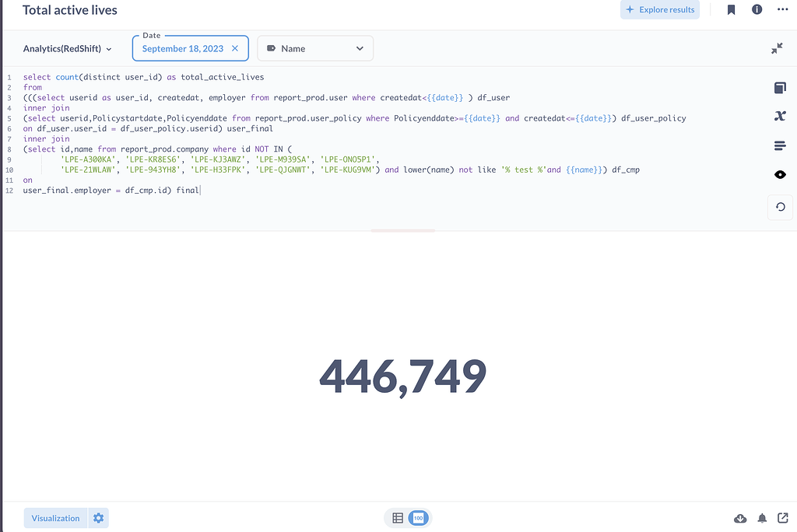Viewport: 797px width, 532px height.
Task: Switch to table view at the bottom
Action: coord(398,517)
